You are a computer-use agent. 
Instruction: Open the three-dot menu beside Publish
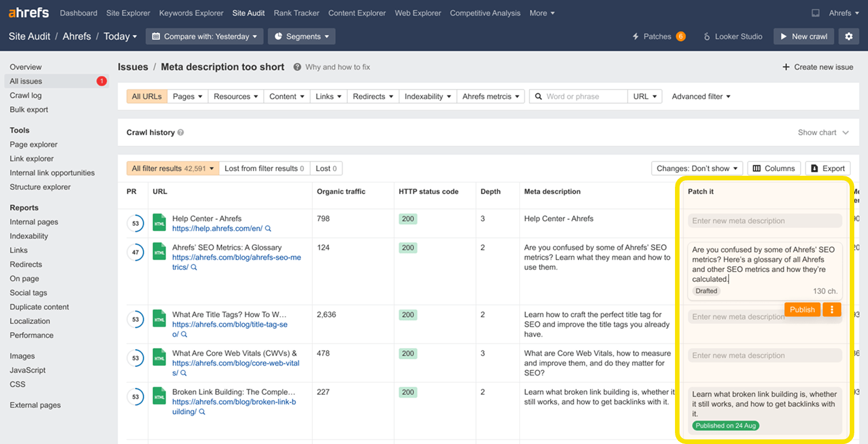coord(831,309)
